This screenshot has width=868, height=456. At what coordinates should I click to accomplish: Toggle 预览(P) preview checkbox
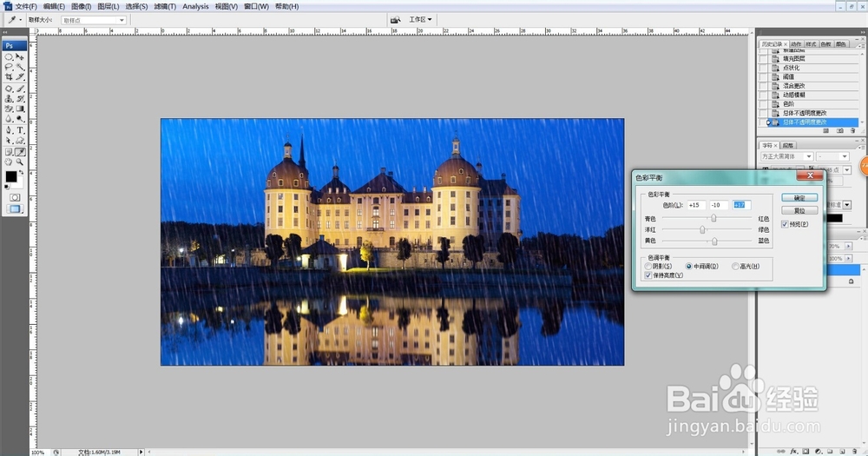785,224
